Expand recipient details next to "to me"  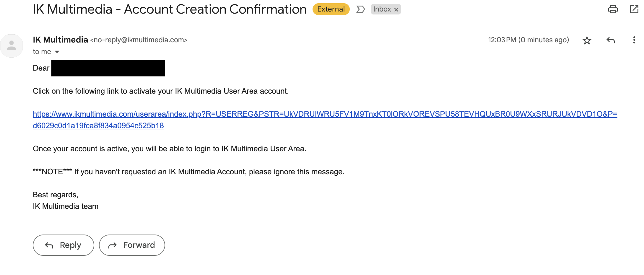57,52
